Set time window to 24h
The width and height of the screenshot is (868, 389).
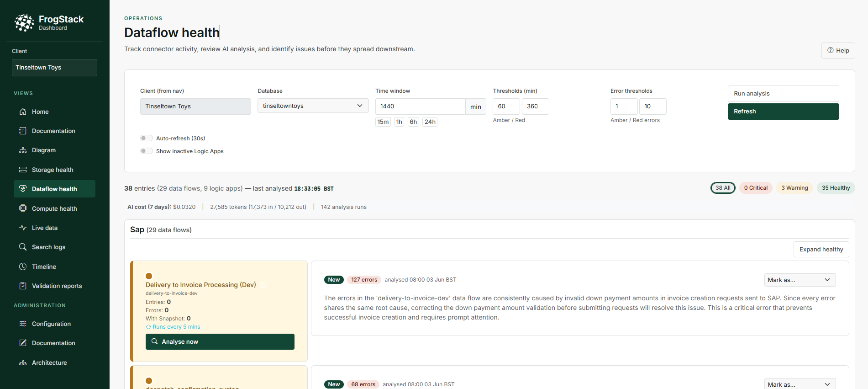(x=430, y=122)
